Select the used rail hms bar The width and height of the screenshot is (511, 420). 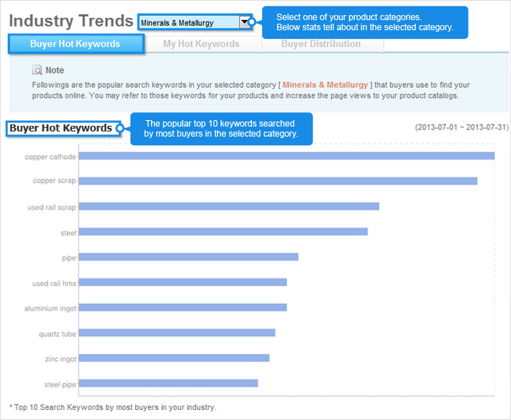[183, 282]
